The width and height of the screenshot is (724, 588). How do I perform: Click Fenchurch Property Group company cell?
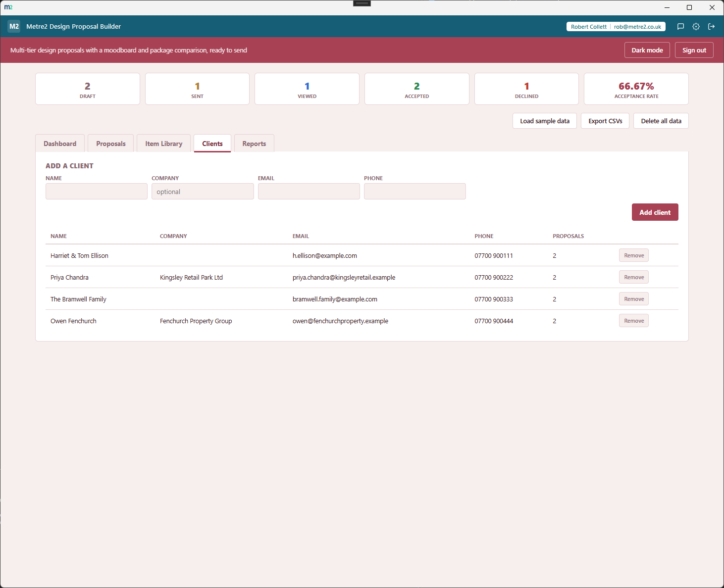coord(196,321)
